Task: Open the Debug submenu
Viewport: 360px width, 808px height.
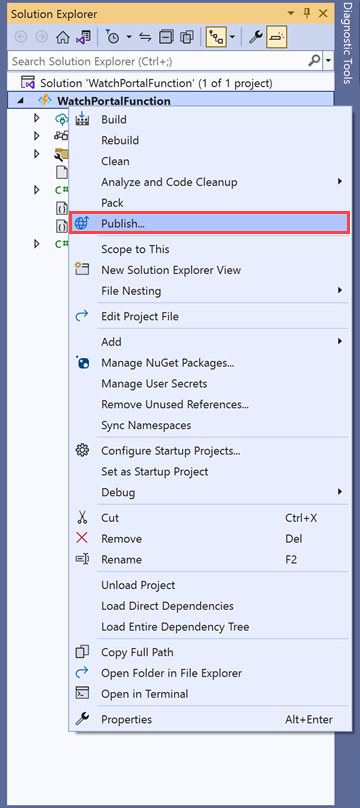Action: [210, 492]
